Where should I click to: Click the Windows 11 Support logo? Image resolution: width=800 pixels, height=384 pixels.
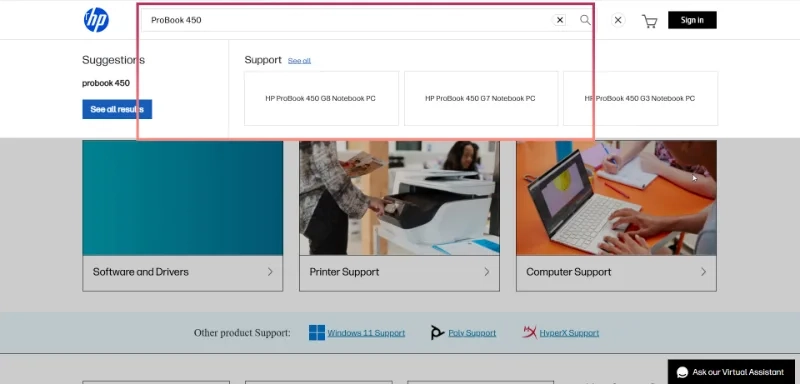tap(317, 333)
